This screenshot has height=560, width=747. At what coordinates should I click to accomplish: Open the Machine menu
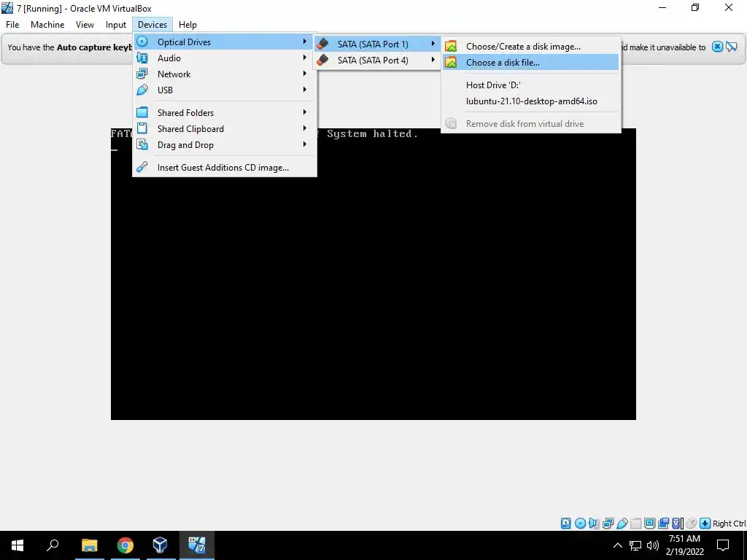point(47,24)
